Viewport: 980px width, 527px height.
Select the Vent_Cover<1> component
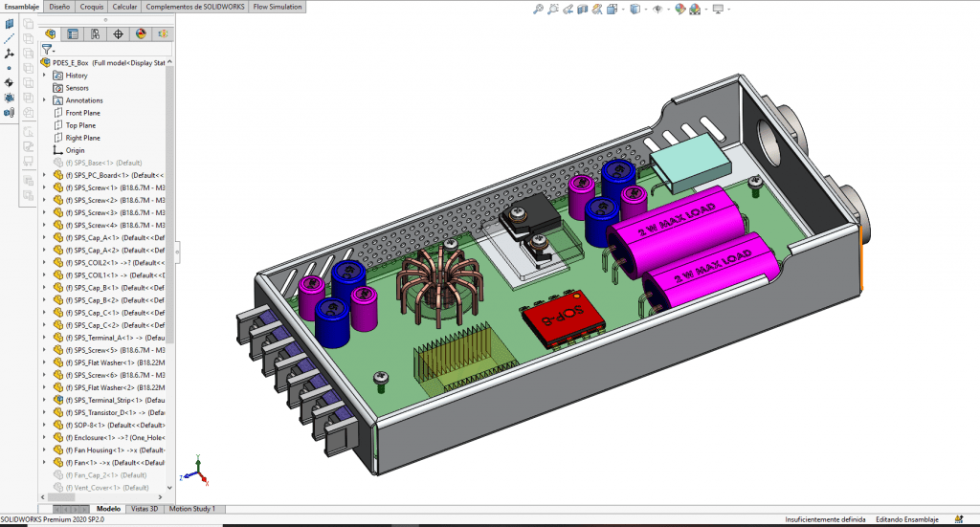100,487
